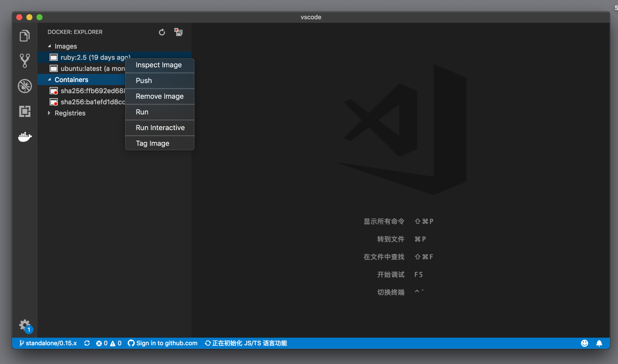618x364 pixels.
Task: Open the notifications bell
Action: (x=599, y=343)
